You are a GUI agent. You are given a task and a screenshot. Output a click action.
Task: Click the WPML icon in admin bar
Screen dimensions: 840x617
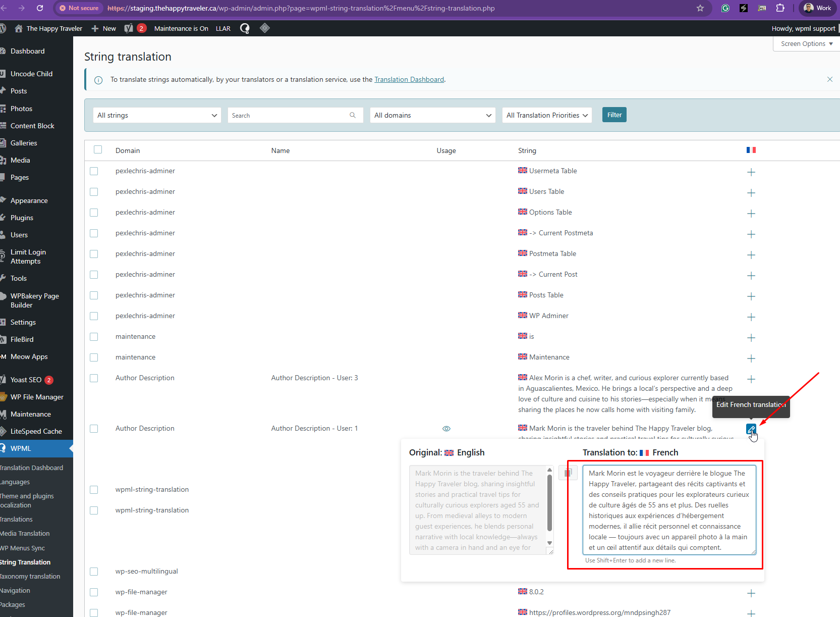click(245, 28)
